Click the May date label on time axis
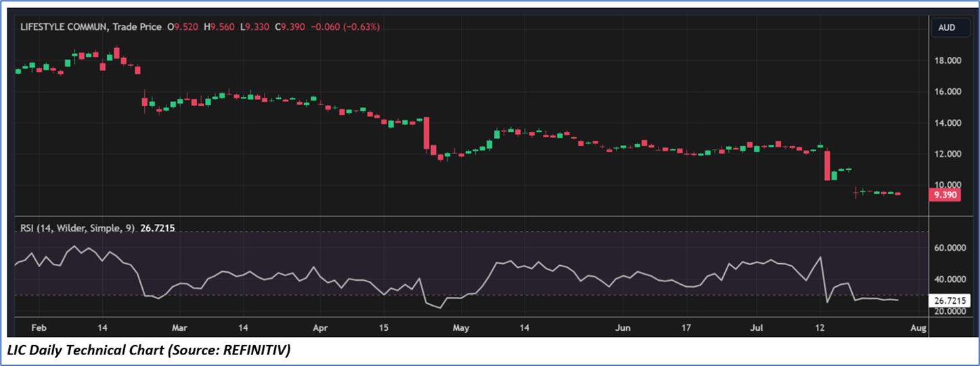This screenshot has width=980, height=366. pos(461,327)
